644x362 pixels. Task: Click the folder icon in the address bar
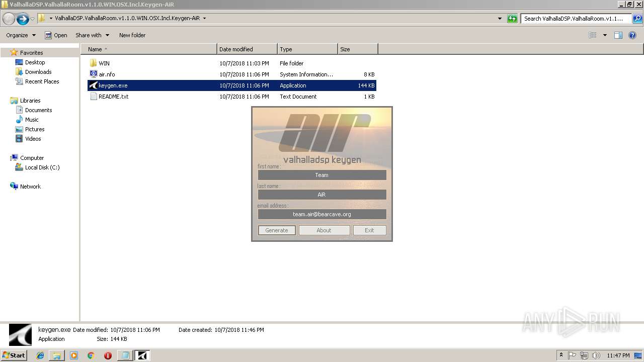tap(42, 18)
